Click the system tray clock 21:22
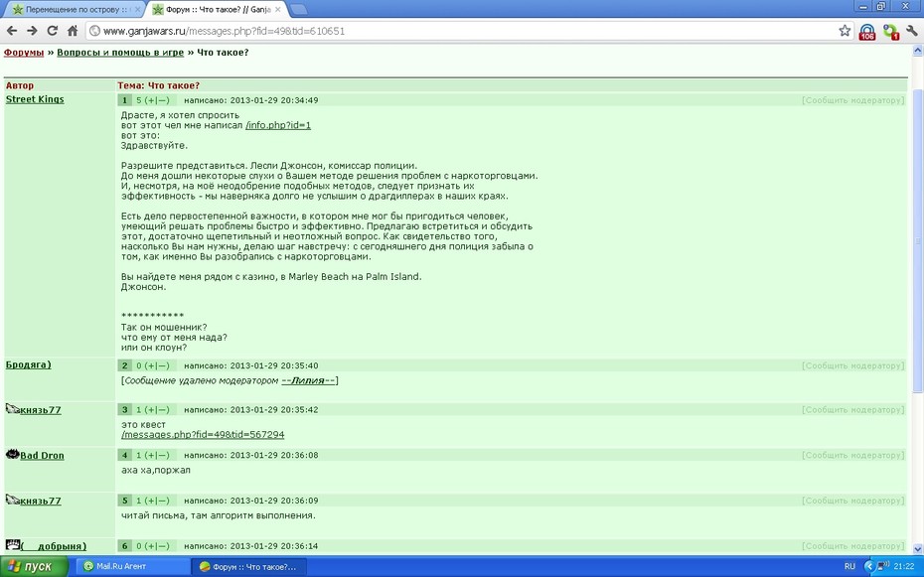 tap(904, 566)
